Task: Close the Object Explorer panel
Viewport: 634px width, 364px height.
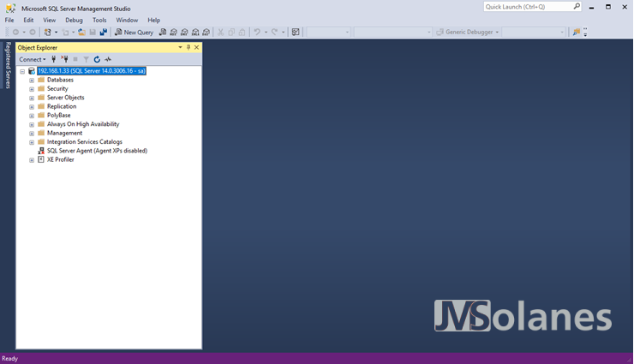Action: (197, 48)
